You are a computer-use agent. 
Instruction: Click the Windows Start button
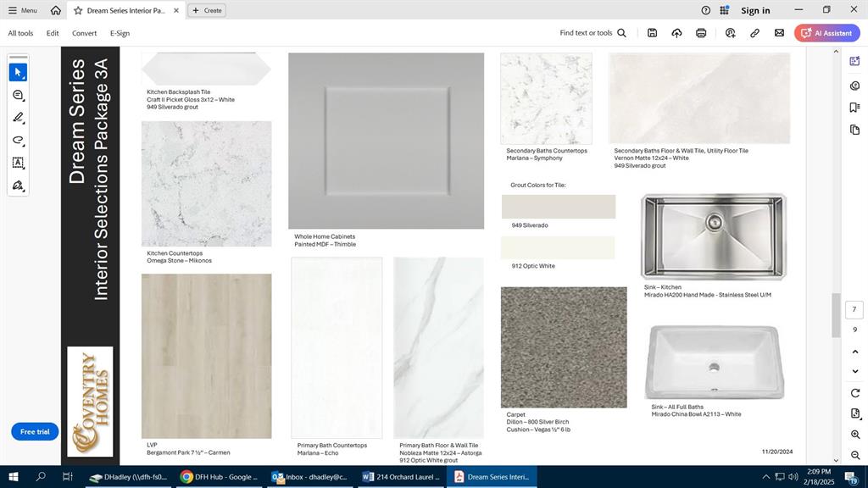(x=14, y=477)
